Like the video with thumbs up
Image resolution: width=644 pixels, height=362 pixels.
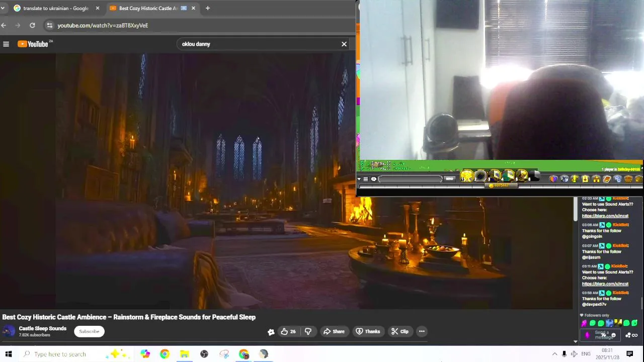click(x=288, y=331)
